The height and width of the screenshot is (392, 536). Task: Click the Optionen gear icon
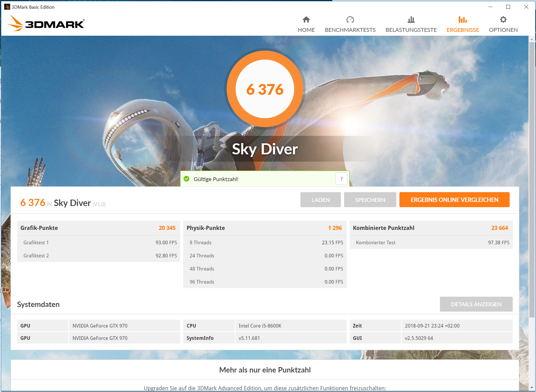point(503,20)
